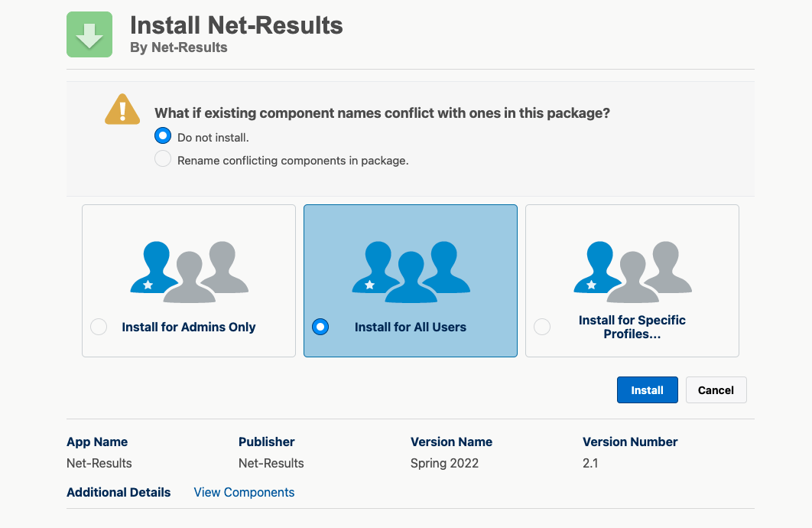
Task: Select the 'Do not install' radio option
Action: [163, 135]
